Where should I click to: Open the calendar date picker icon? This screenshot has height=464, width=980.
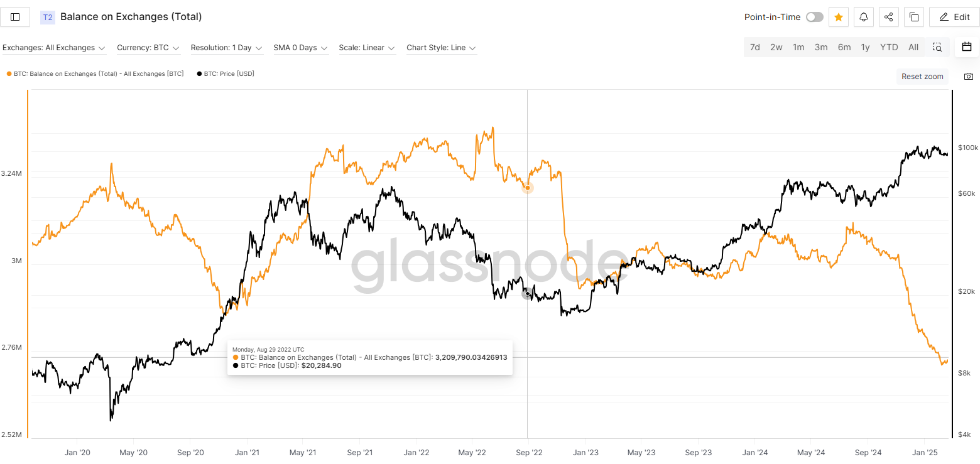(967, 47)
